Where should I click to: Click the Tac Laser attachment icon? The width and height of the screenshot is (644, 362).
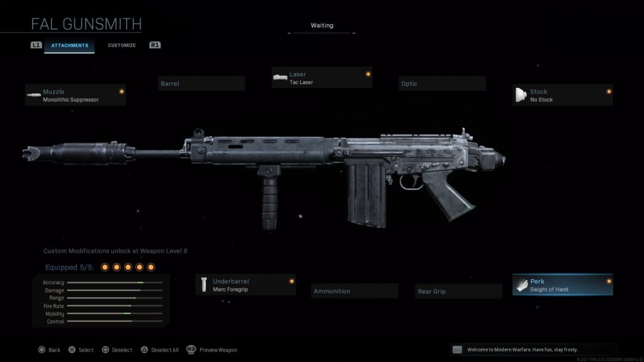click(280, 77)
